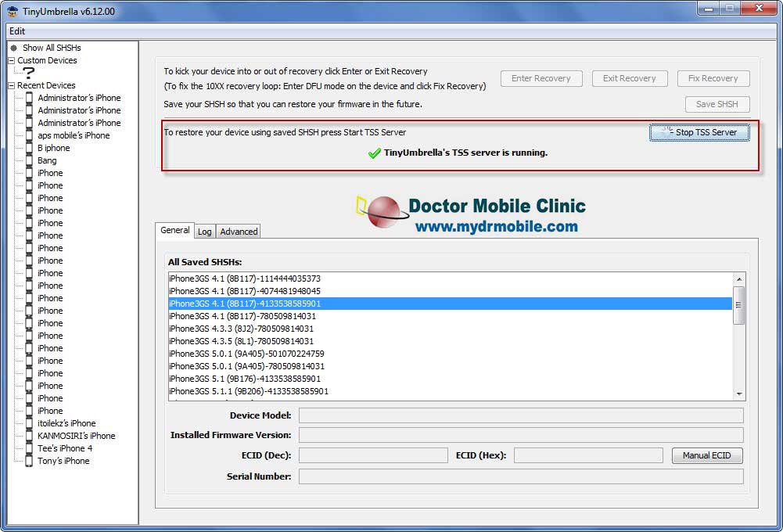Click the phone icon beside aps mobile's iPhone
This screenshot has height=532, width=783.
[29, 135]
